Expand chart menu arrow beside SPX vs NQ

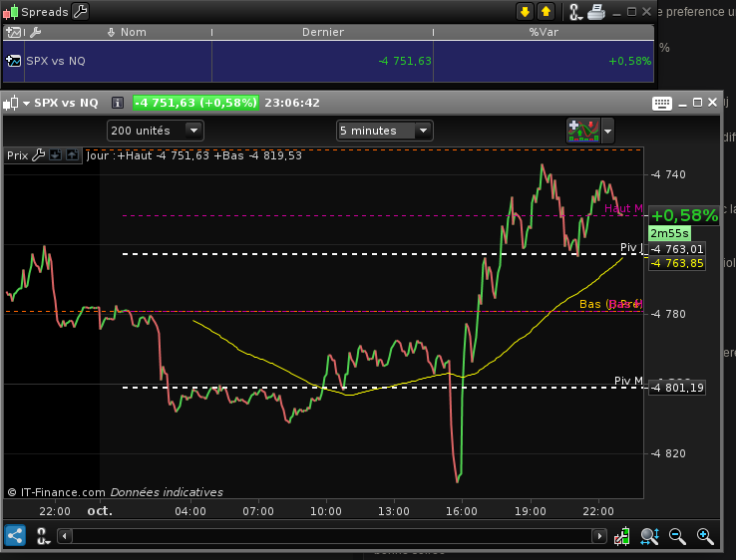(26, 104)
